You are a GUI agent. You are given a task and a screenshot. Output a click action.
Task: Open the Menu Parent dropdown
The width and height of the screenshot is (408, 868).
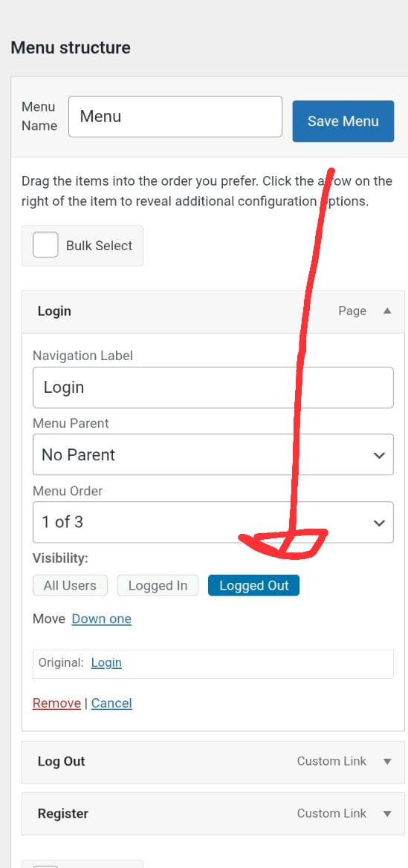[213, 454]
